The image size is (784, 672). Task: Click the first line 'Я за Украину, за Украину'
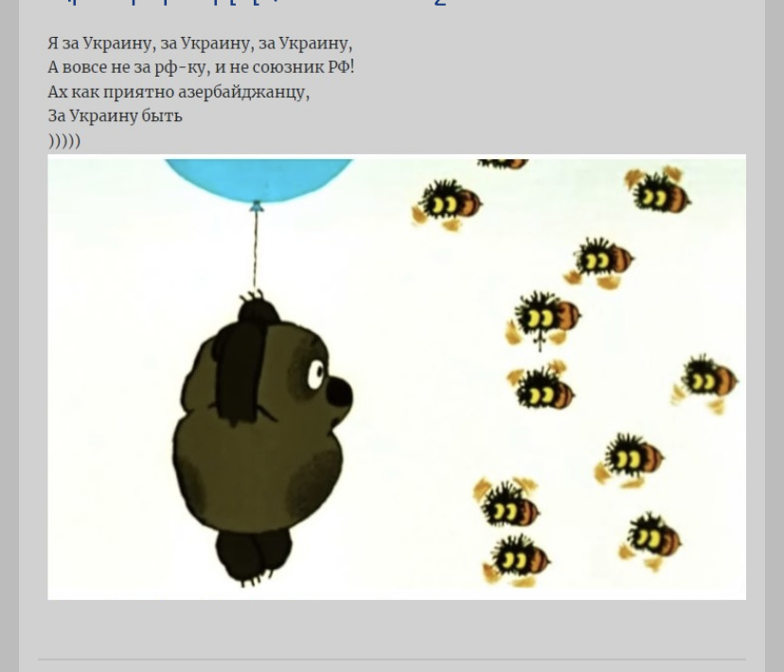tap(200, 44)
